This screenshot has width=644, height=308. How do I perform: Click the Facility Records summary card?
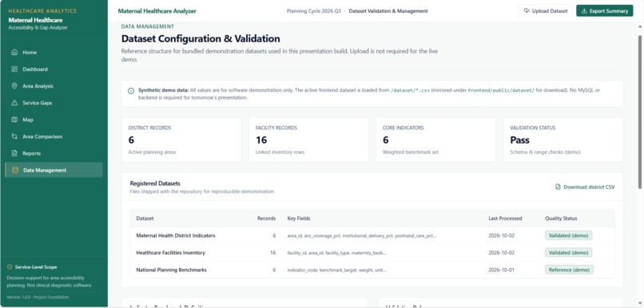(309, 140)
